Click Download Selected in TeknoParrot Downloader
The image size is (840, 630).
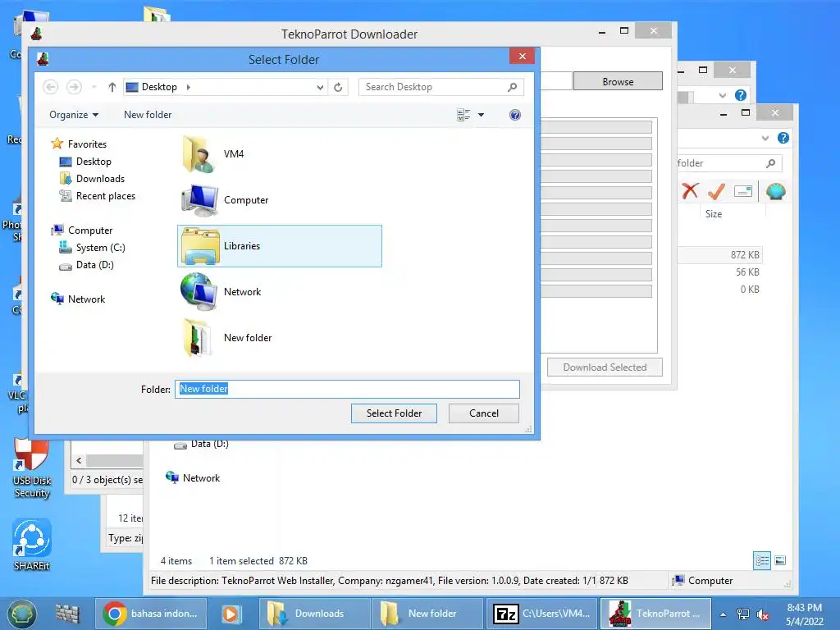[x=605, y=367]
